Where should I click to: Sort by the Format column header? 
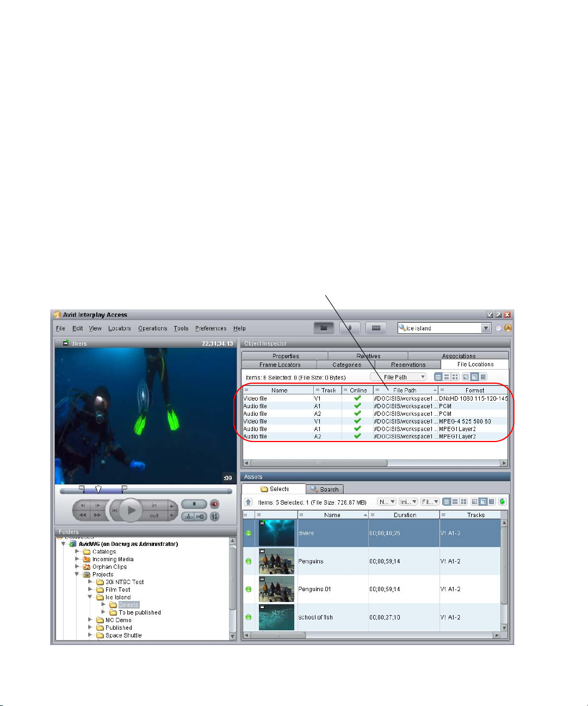(474, 390)
